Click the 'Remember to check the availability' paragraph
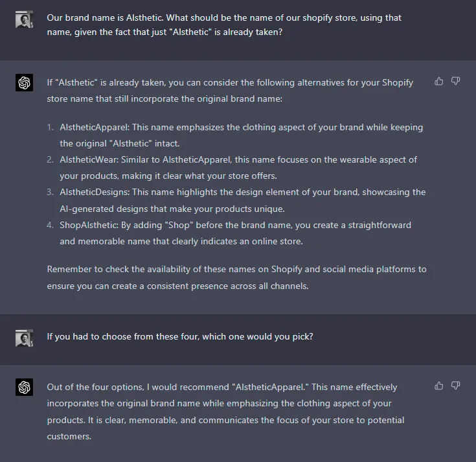Image resolution: width=476 pixels, height=462 pixels. tap(236, 277)
